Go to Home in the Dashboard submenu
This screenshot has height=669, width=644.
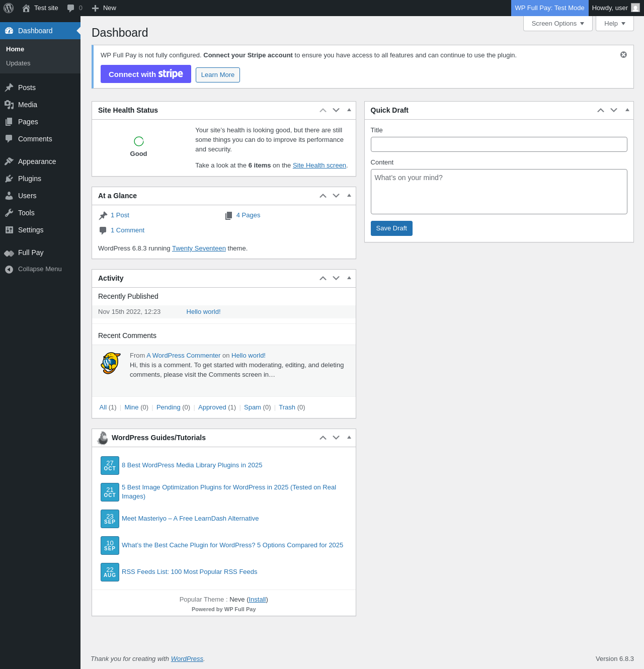pos(15,49)
